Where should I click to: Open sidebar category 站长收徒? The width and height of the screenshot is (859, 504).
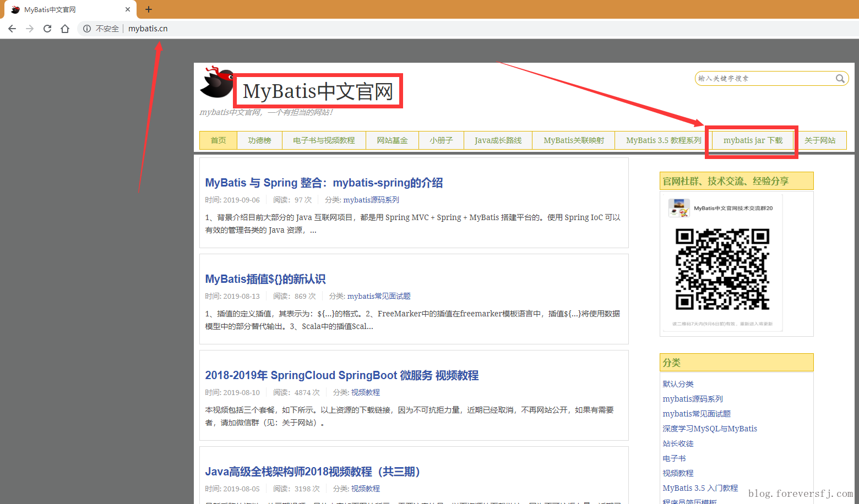tap(678, 443)
